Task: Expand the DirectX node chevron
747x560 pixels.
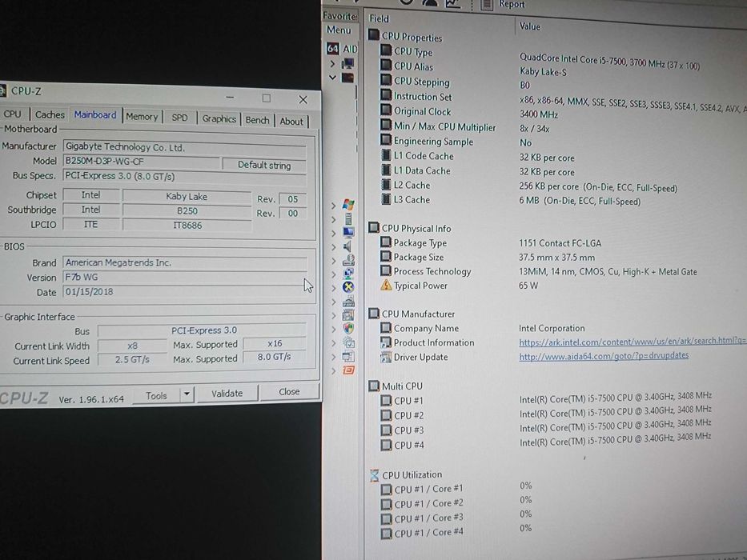Action: pos(334,288)
